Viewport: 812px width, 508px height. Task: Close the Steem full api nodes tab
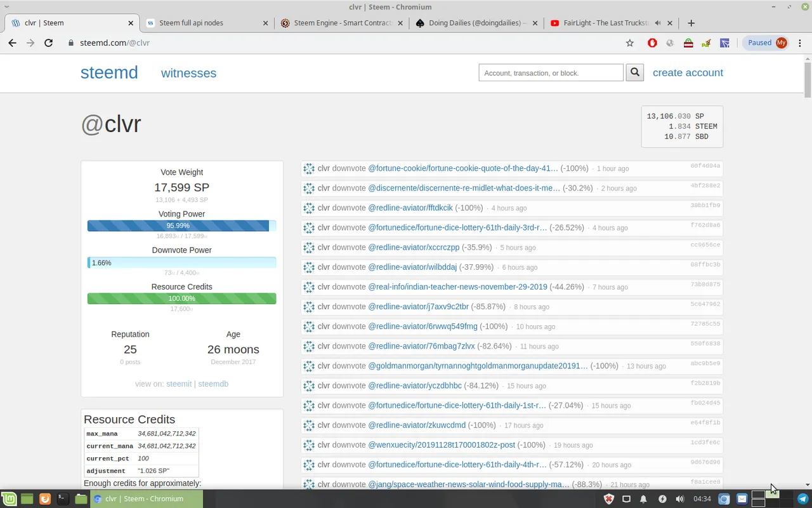tap(265, 23)
